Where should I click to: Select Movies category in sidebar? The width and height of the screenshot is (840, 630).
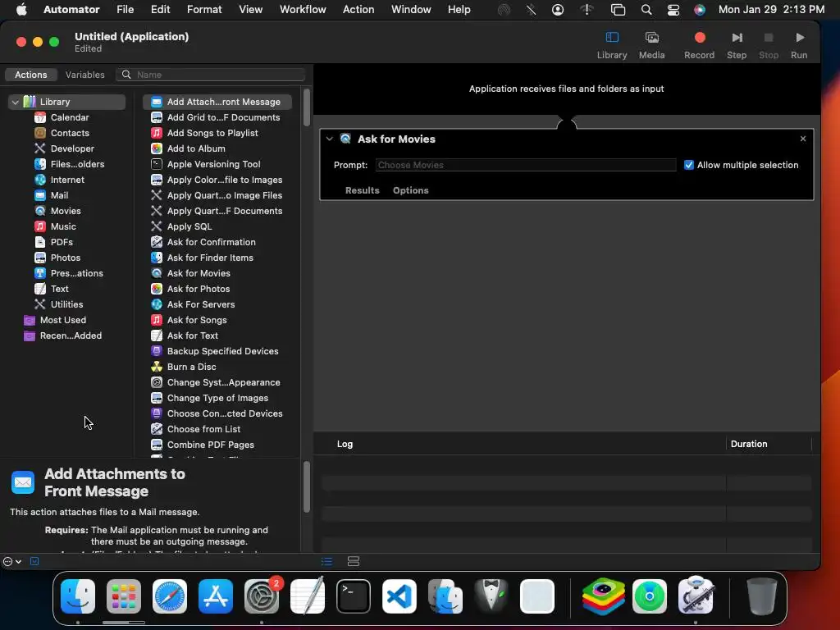pyautogui.click(x=66, y=211)
